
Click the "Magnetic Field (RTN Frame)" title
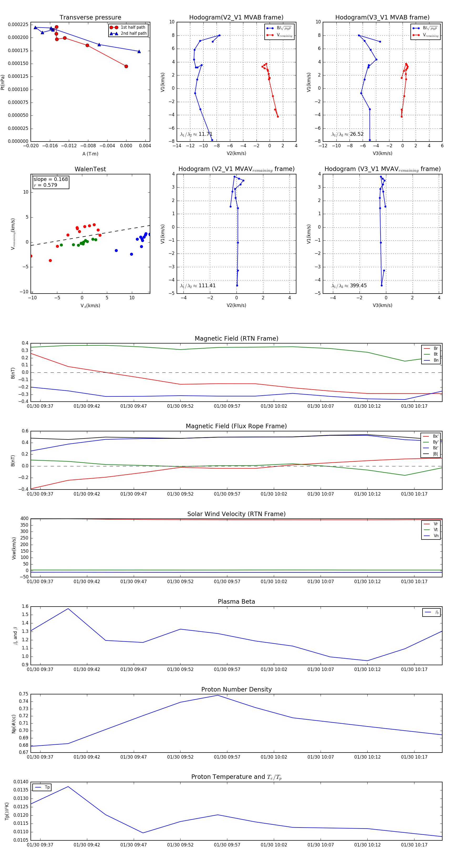(x=236, y=339)
